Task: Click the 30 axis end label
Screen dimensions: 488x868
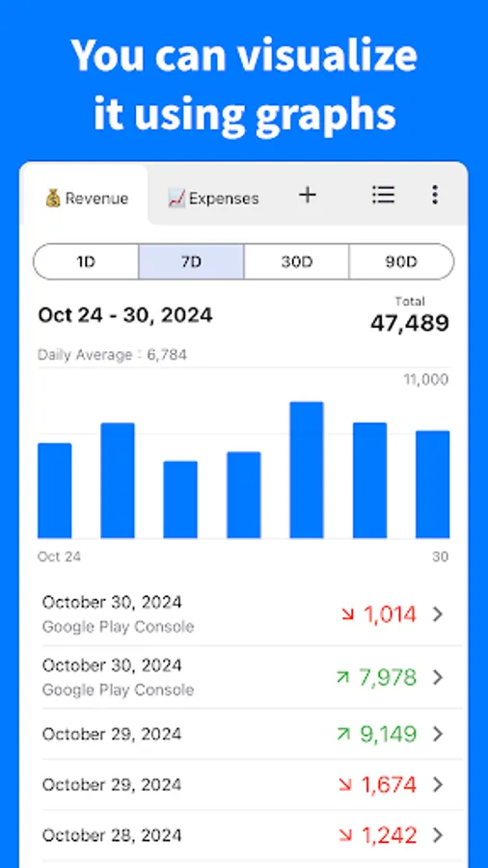Action: pyautogui.click(x=441, y=556)
